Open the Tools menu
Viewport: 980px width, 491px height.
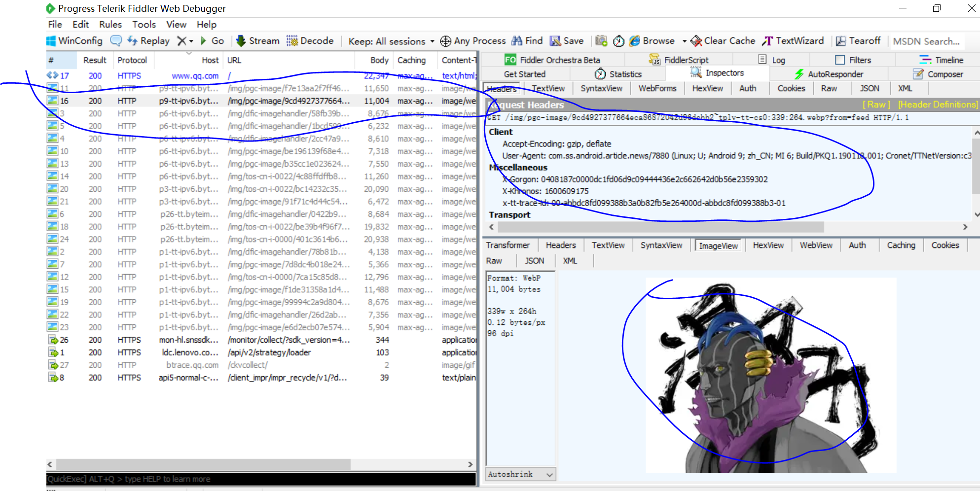(x=144, y=24)
